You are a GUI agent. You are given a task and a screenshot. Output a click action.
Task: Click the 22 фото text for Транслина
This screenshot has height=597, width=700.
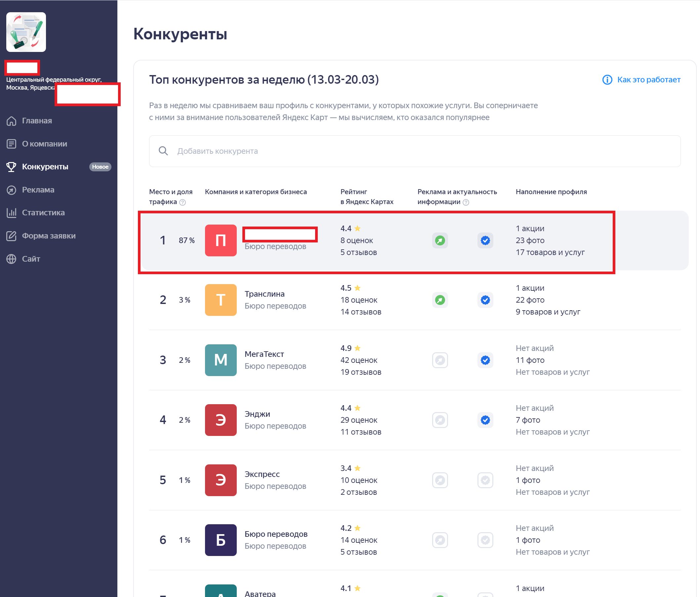pyautogui.click(x=530, y=300)
